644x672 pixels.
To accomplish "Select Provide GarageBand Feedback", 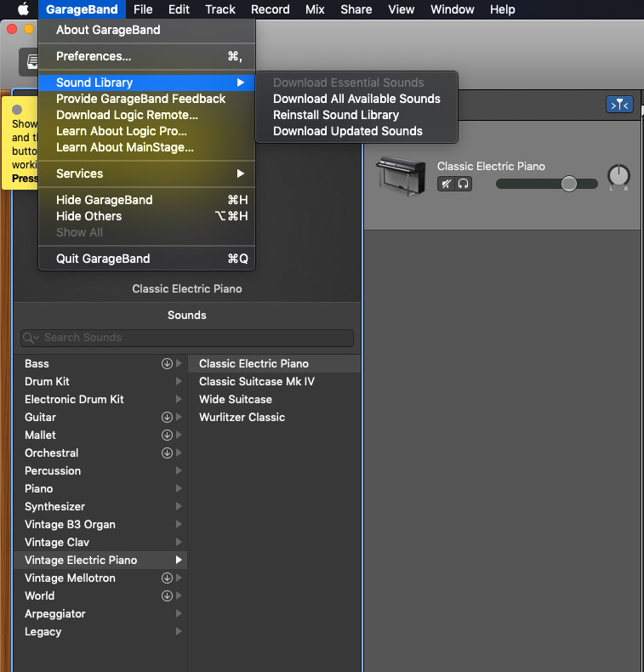I will coord(146,99).
